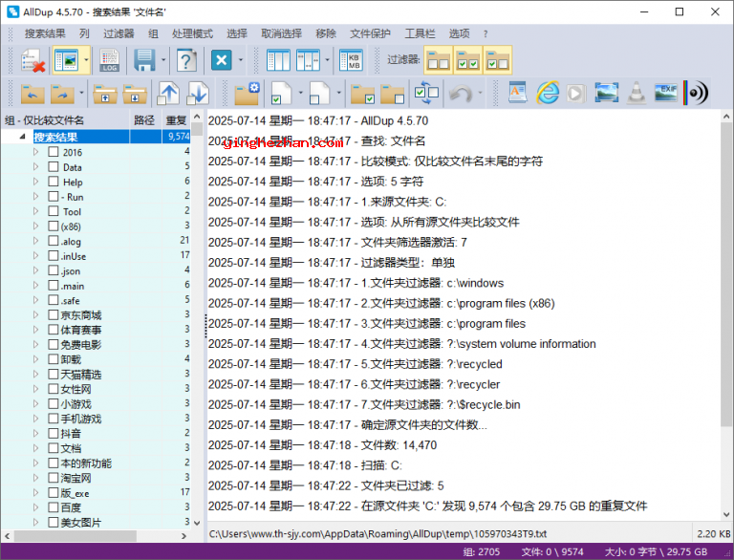Sort by the 路径 column header

click(x=145, y=120)
